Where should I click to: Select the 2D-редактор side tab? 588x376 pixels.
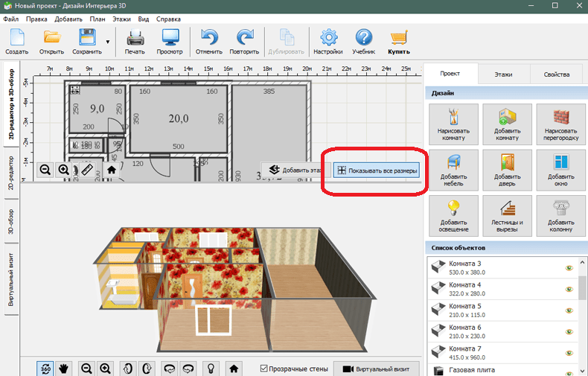(x=11, y=173)
